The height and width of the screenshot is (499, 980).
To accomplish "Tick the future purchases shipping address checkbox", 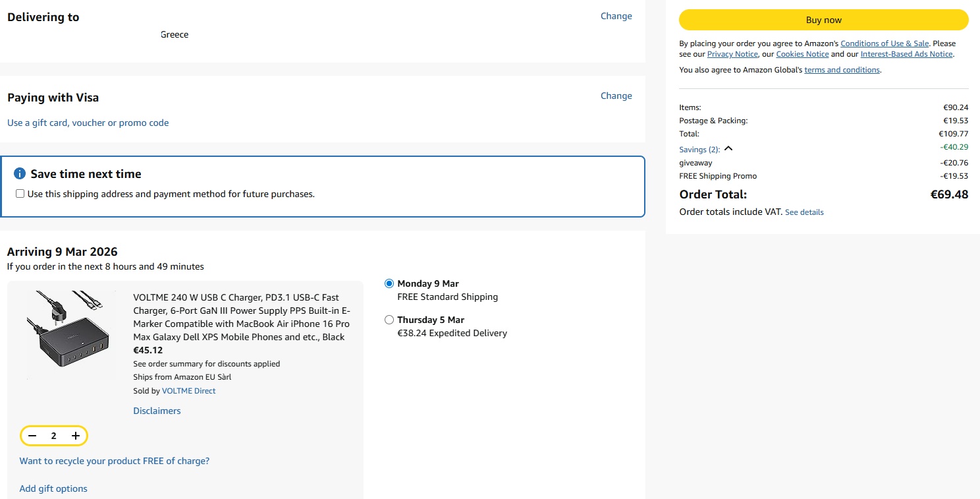I will pyautogui.click(x=20, y=194).
